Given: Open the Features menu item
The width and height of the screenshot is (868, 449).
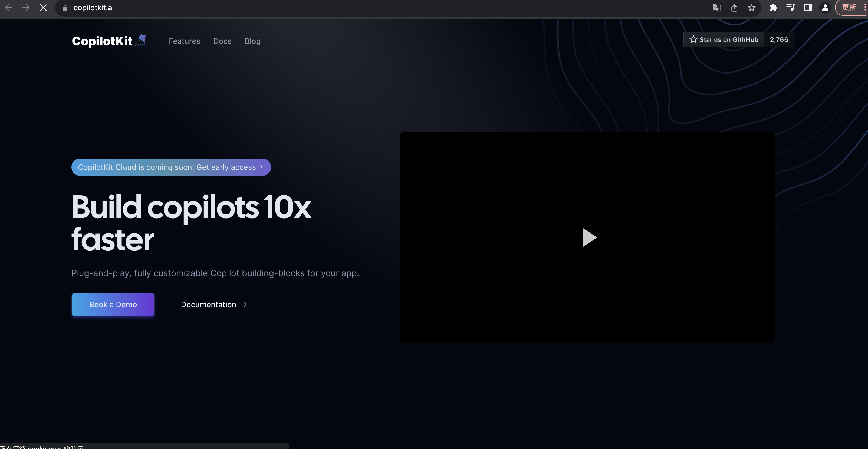Looking at the screenshot, I should tap(184, 41).
